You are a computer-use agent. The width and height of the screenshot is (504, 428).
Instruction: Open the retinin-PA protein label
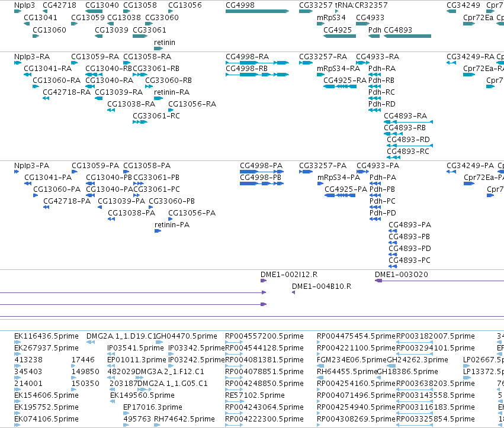point(172,225)
